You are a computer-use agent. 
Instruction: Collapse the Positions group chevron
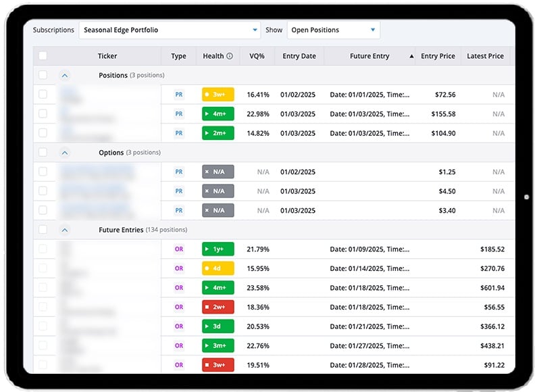click(x=65, y=75)
